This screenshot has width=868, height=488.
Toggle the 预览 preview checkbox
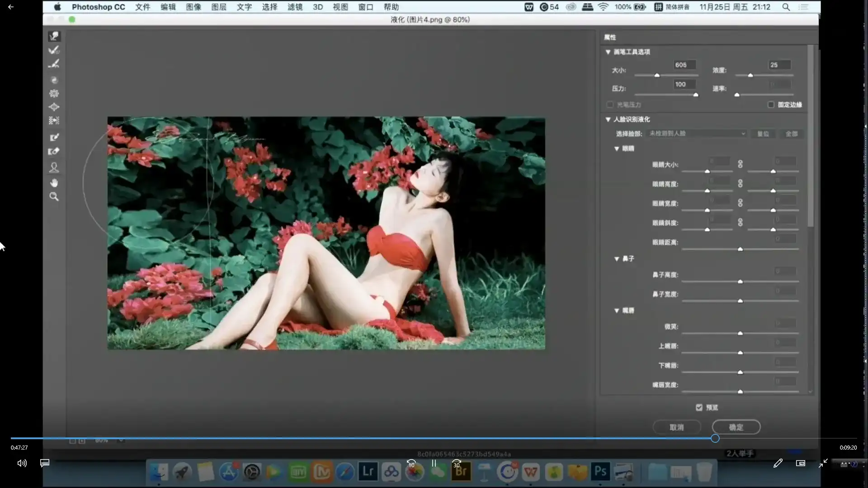[x=699, y=407]
